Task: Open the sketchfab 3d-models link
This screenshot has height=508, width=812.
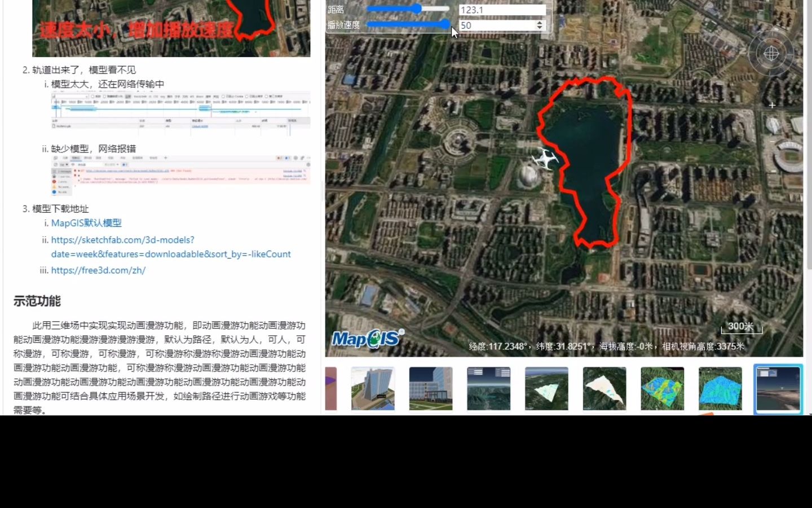Action: 122,240
